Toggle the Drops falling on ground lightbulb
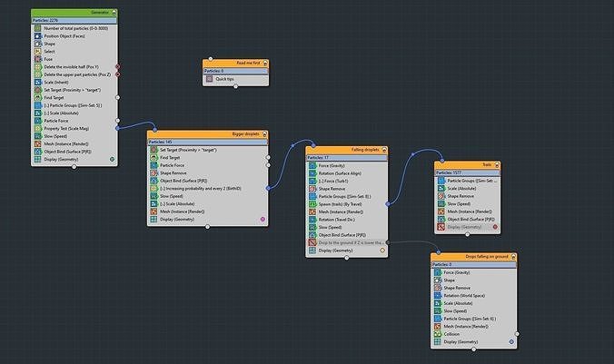 pyautogui.click(x=513, y=257)
